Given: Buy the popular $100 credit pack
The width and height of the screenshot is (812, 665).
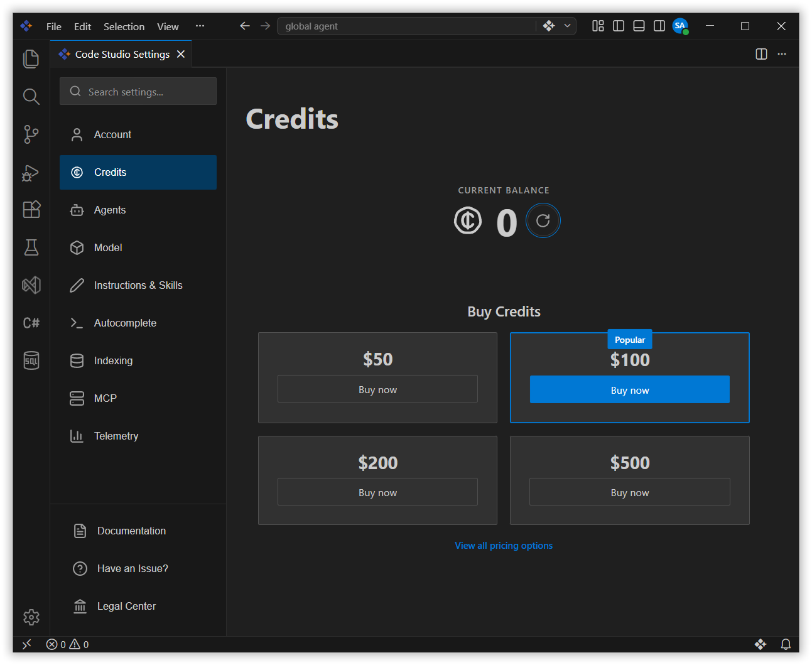Looking at the screenshot, I should point(630,390).
